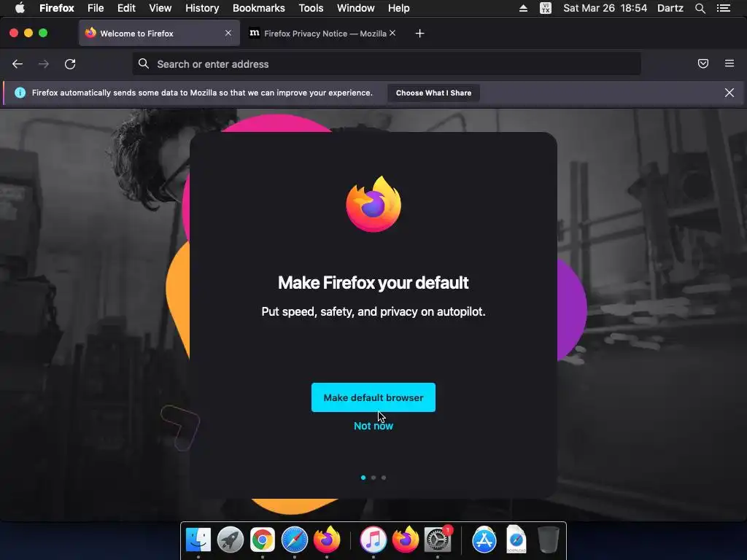This screenshot has width=747, height=560.
Task: Close the Firefox Privacy Notice tab
Action: click(392, 34)
